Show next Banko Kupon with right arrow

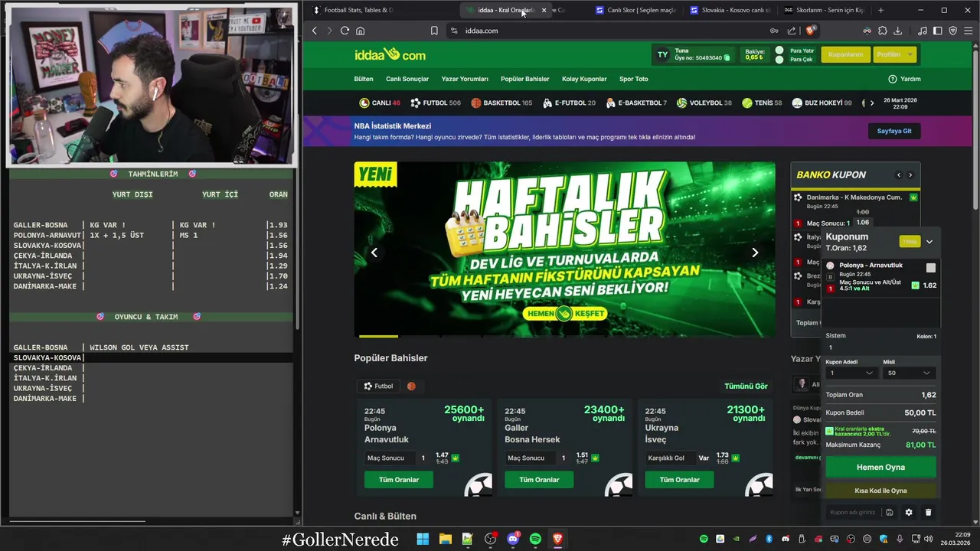pyautogui.click(x=910, y=175)
